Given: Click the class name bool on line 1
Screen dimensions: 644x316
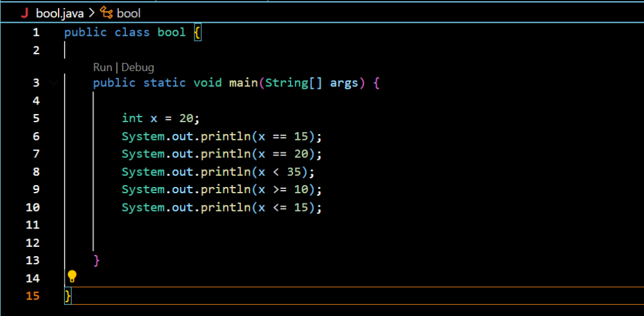Looking at the screenshot, I should (172, 32).
